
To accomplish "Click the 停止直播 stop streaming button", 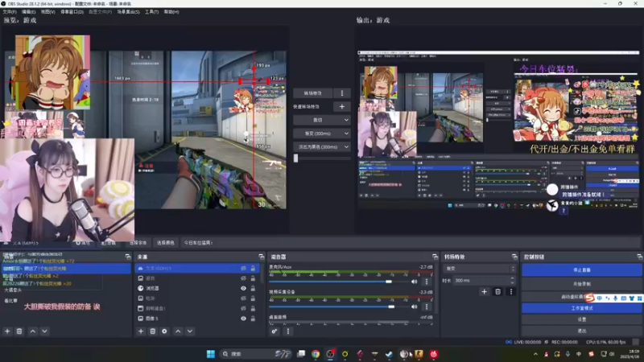I will pyautogui.click(x=581, y=270).
